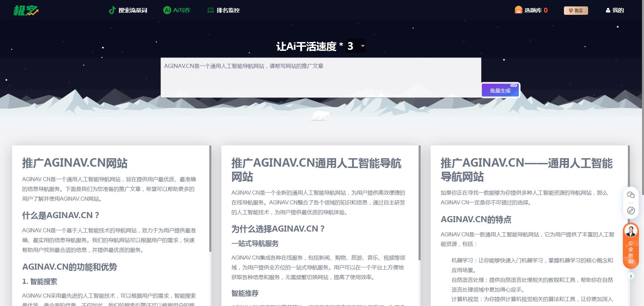644x306 pixels.
Task: Close the floating widget with green X
Action: point(631,276)
